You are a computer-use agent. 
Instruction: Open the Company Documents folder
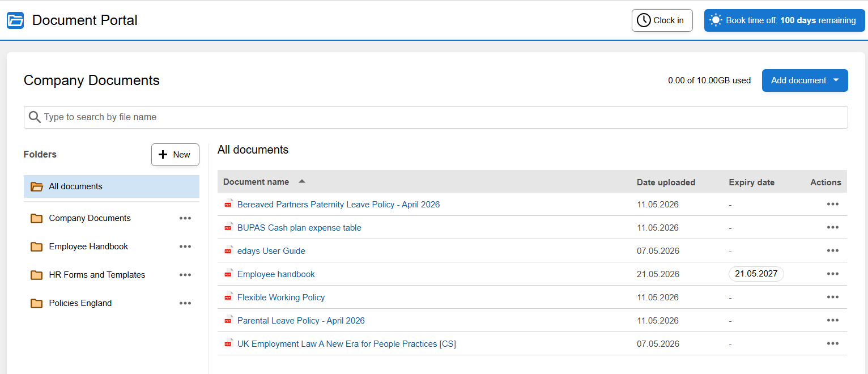(x=90, y=218)
